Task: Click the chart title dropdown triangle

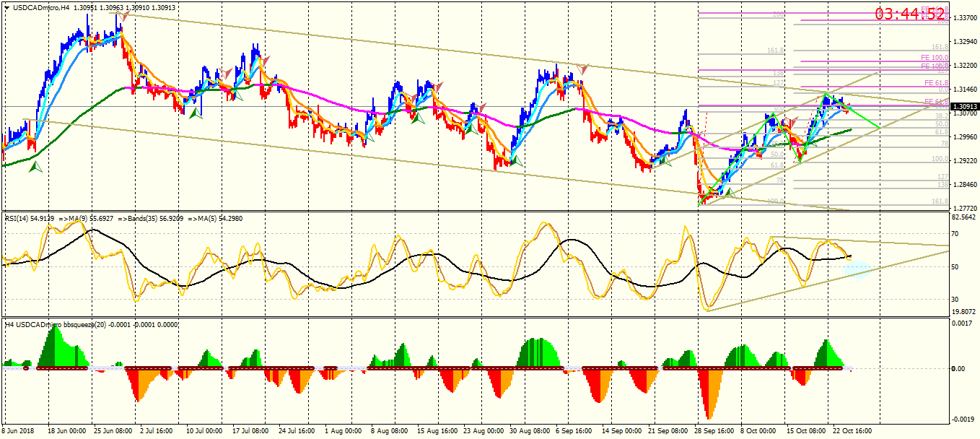Action: point(6,7)
